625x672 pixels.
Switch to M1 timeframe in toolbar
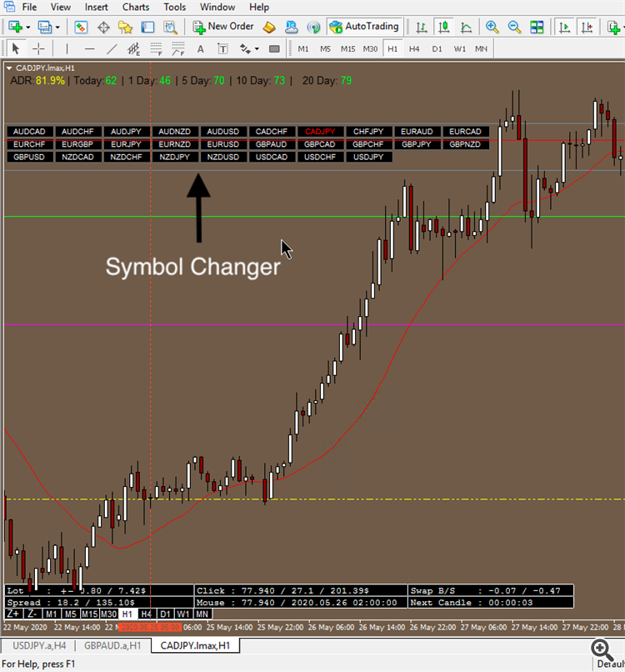tap(303, 49)
